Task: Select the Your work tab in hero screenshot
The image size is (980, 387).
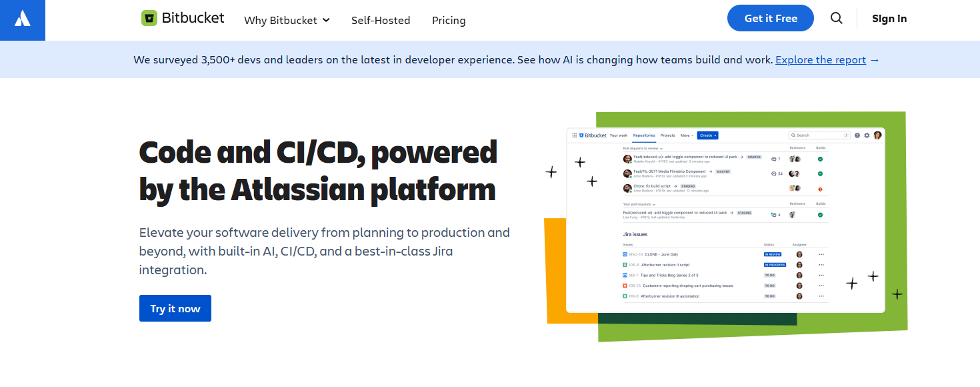Action: tap(619, 135)
